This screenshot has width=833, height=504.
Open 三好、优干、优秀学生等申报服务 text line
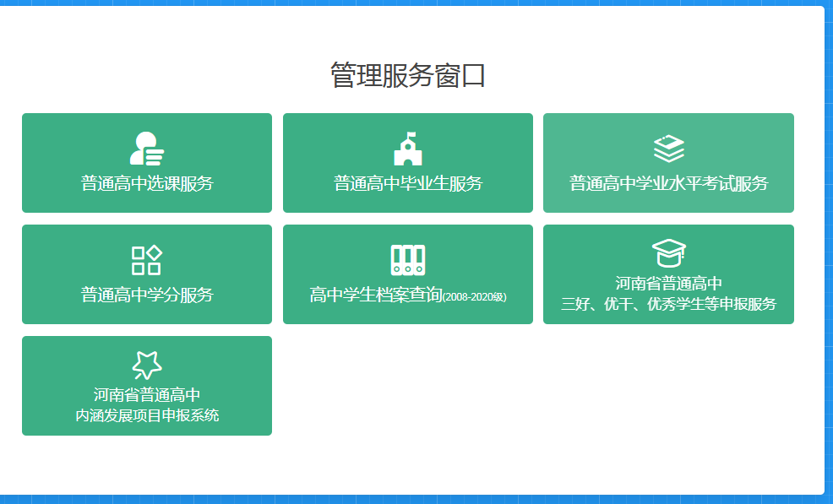[668, 304]
